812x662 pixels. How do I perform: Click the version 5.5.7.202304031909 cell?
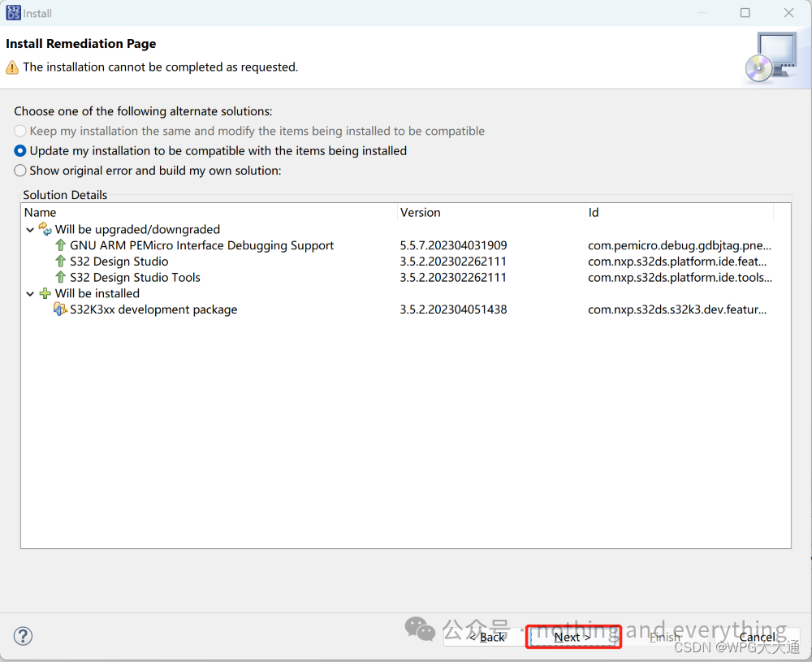click(454, 245)
